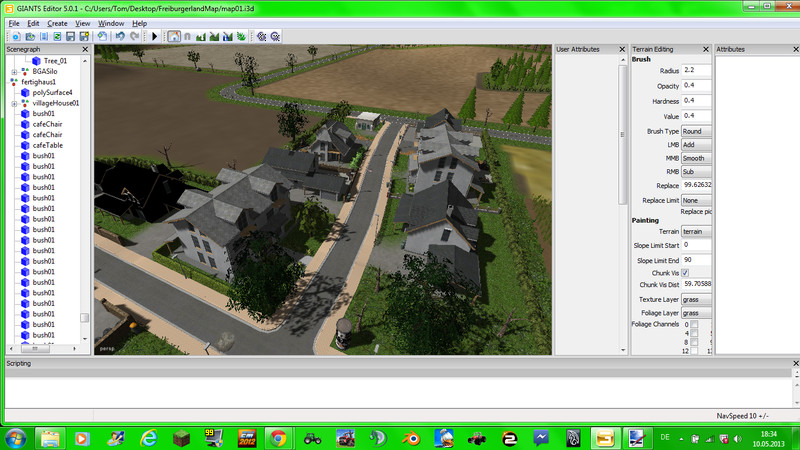Open the Window menu

(111, 23)
